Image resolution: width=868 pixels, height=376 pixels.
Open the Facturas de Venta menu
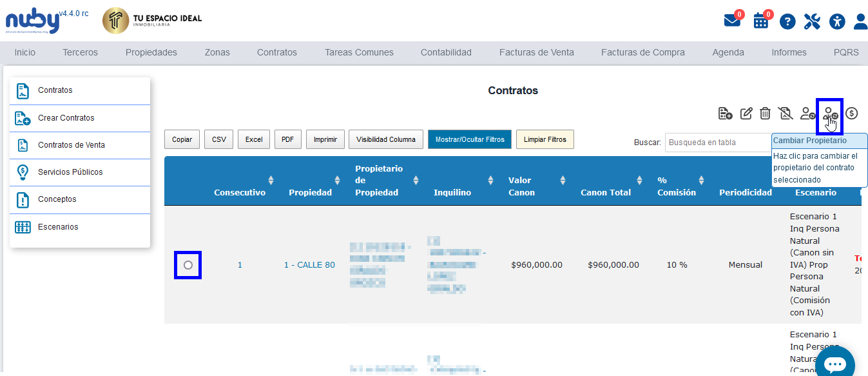[536, 52]
